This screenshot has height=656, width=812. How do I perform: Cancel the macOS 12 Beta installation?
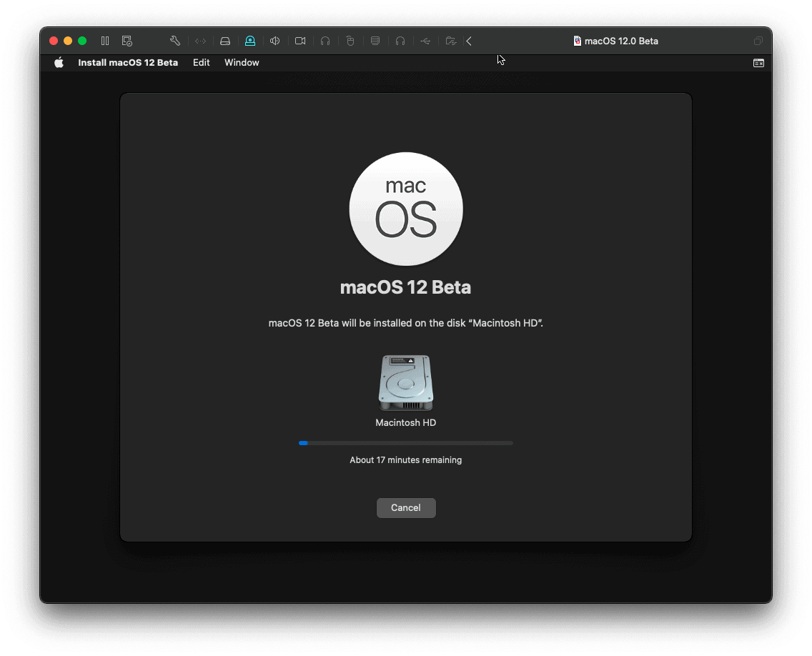406,508
